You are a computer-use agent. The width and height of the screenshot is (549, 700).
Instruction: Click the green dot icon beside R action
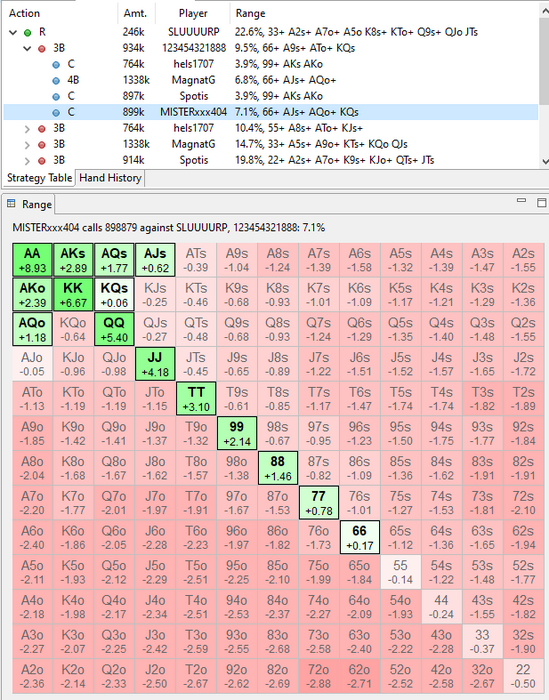[x=28, y=33]
